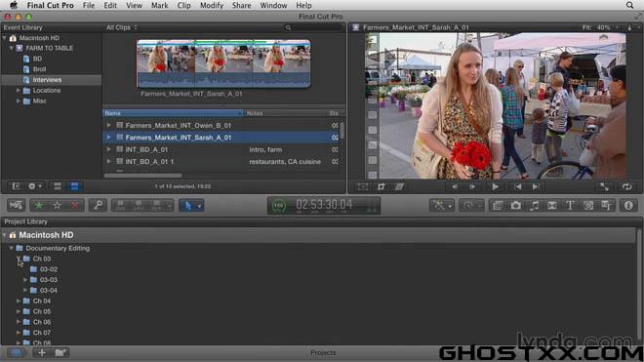Image resolution: width=644 pixels, height=362 pixels.
Task: Open the Mark menu
Action: (159, 5)
